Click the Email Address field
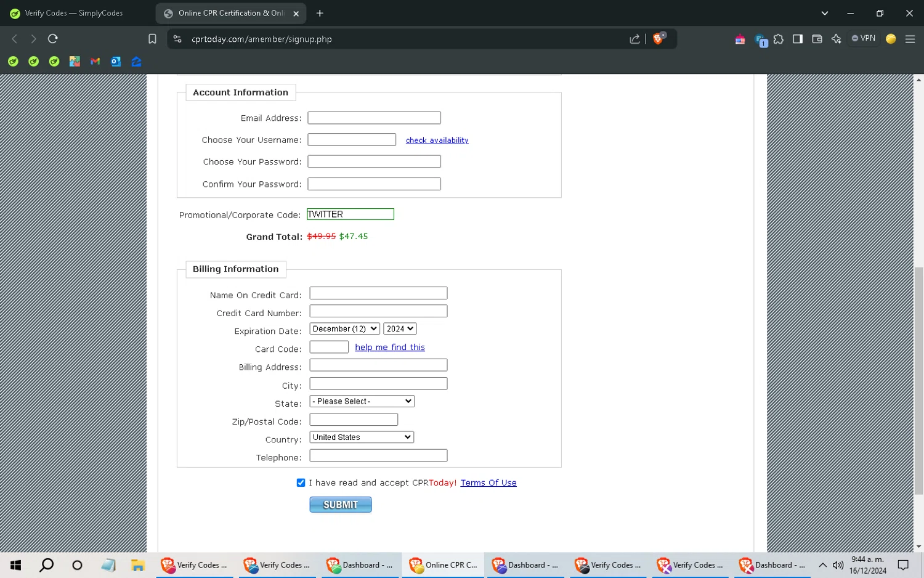 pyautogui.click(x=374, y=118)
